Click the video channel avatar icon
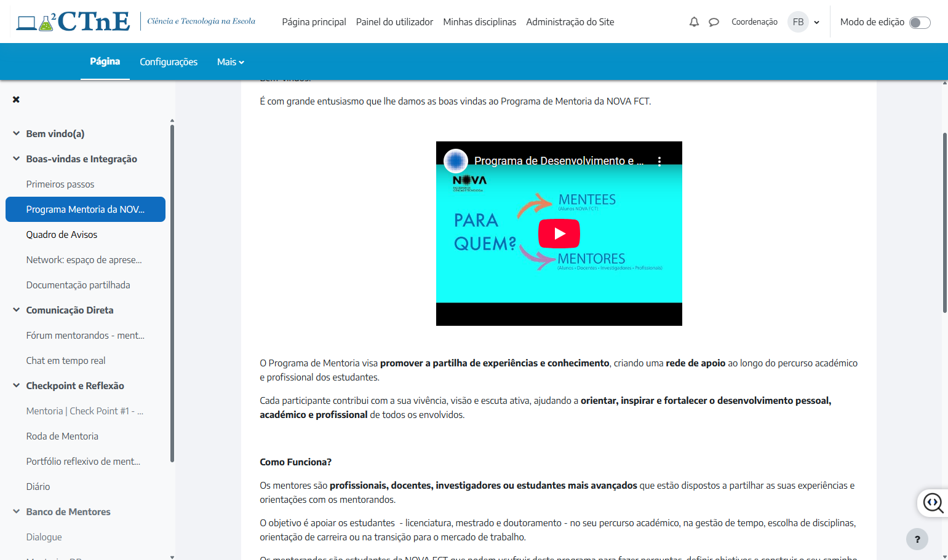 [x=456, y=161]
